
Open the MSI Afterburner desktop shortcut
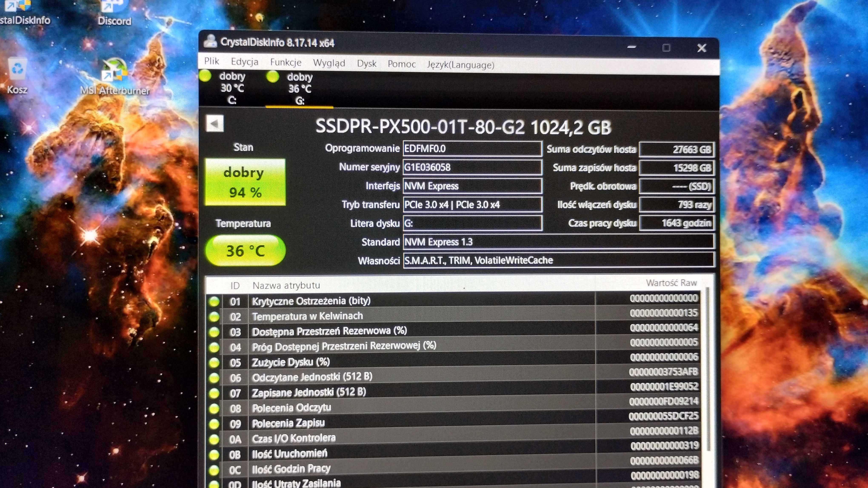tap(115, 77)
